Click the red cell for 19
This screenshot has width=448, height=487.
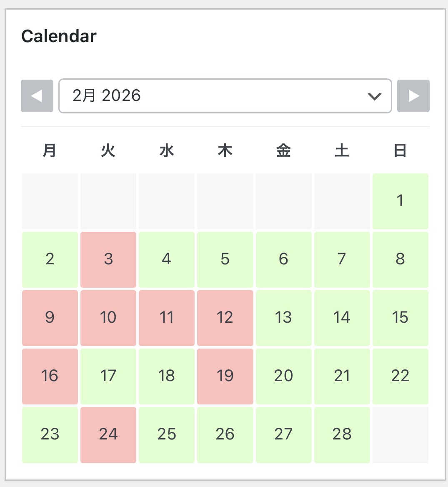225,376
